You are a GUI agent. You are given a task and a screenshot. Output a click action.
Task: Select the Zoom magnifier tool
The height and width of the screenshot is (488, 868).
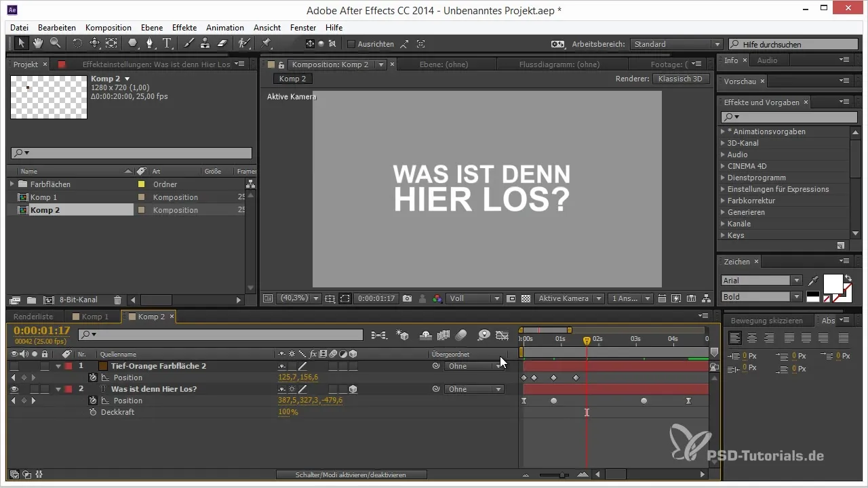click(x=55, y=43)
